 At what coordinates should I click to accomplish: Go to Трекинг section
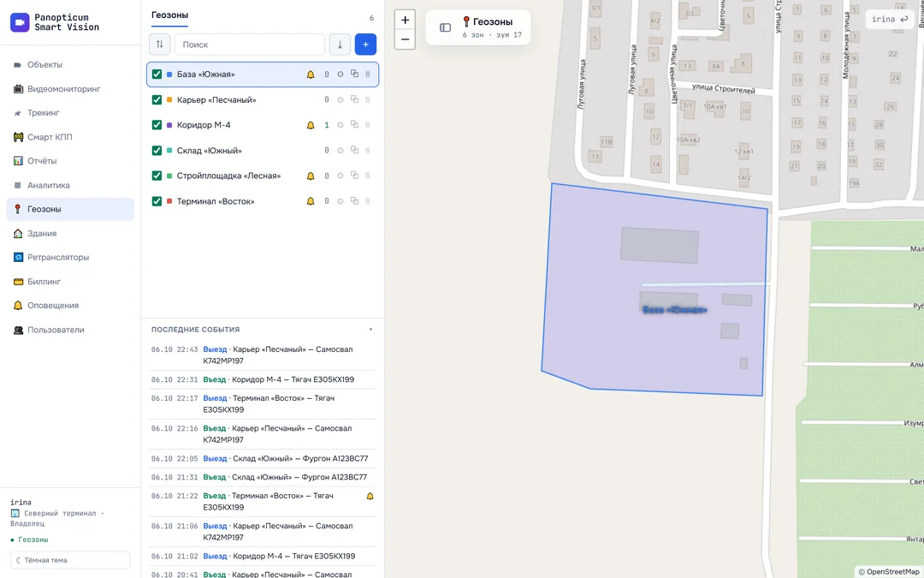coord(70,113)
